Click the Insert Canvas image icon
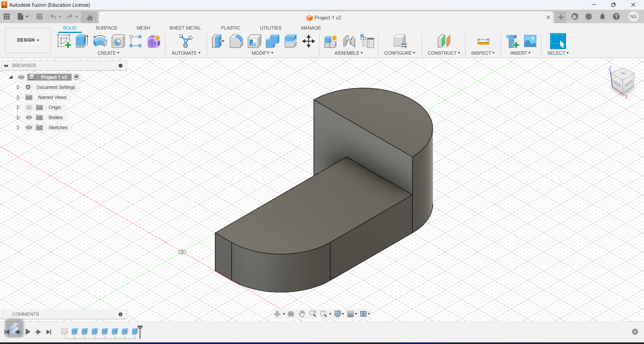The width and height of the screenshot is (644, 344). tap(530, 41)
